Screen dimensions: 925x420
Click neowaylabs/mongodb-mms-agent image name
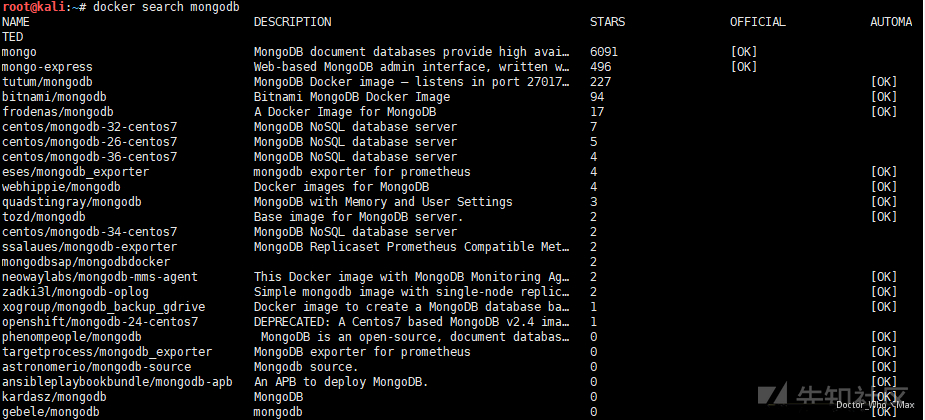pos(100,277)
